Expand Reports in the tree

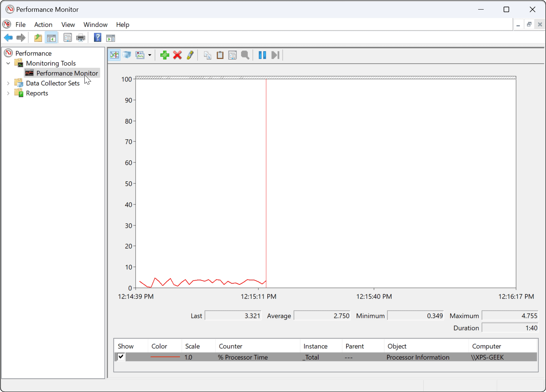[x=8, y=93]
